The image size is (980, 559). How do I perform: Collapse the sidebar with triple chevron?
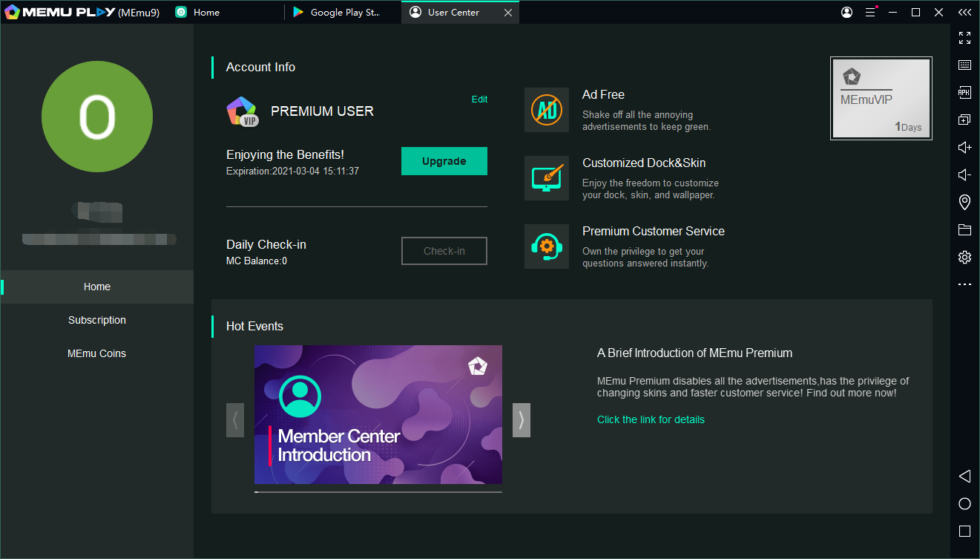[x=964, y=13]
